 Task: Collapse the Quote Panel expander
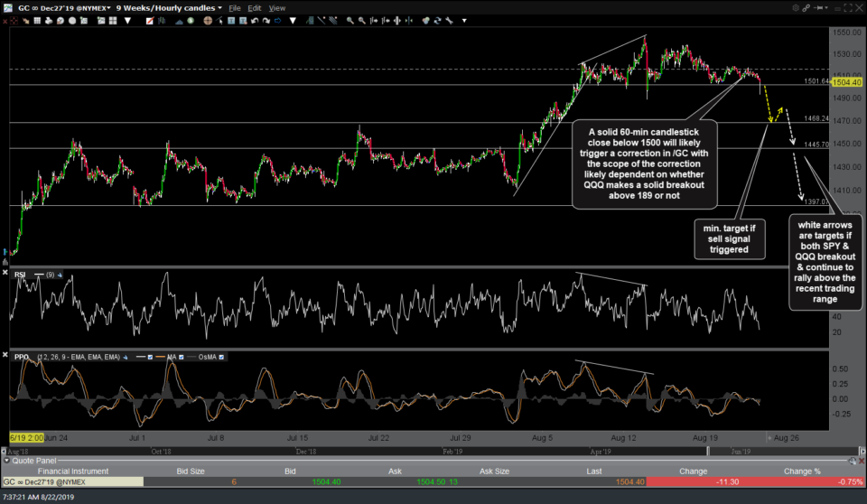pos(6,461)
